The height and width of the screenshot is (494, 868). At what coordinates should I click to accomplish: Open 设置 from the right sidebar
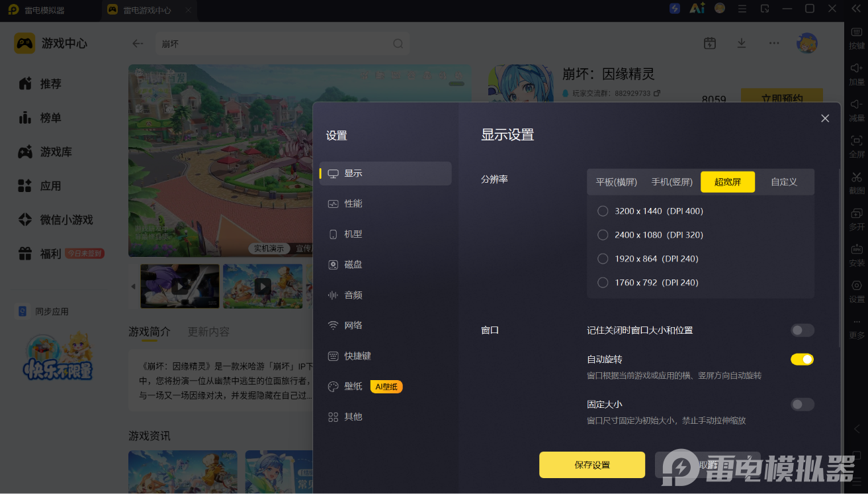tap(857, 285)
